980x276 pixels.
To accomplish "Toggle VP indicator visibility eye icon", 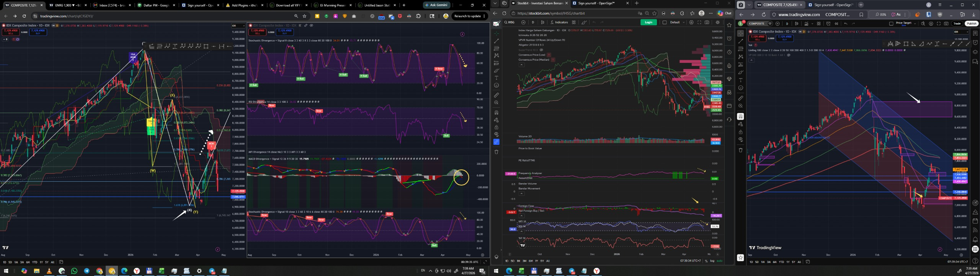I will coord(788,55).
